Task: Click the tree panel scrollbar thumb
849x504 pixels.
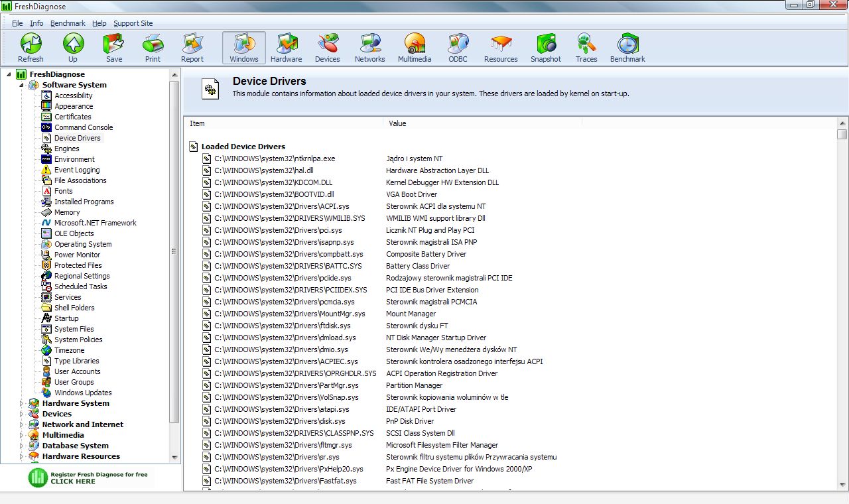Action: click(174, 251)
